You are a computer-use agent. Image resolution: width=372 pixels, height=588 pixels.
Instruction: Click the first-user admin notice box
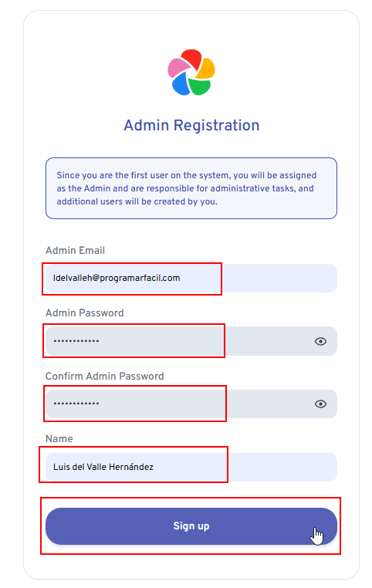tap(191, 188)
